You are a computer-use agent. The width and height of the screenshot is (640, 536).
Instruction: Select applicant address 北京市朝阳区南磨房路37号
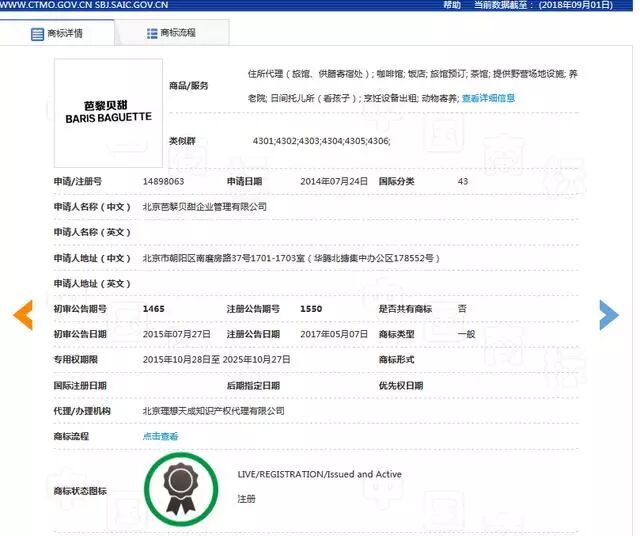196,258
